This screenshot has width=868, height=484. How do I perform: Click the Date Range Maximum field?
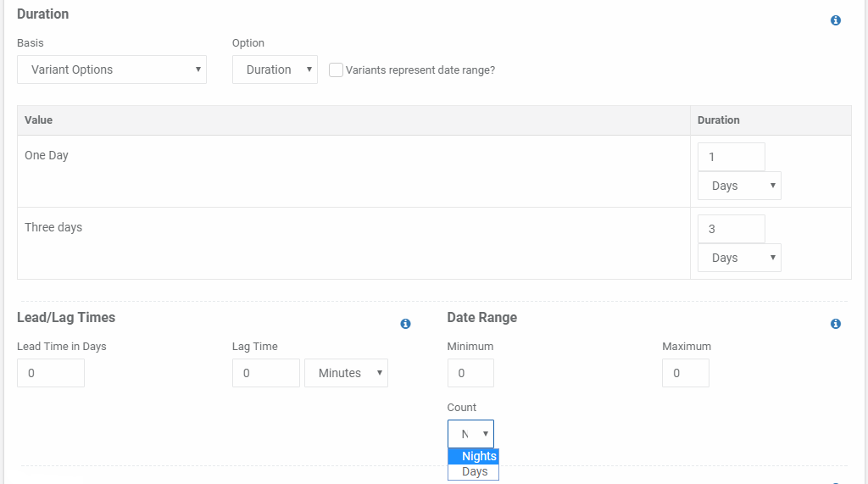[x=685, y=373]
